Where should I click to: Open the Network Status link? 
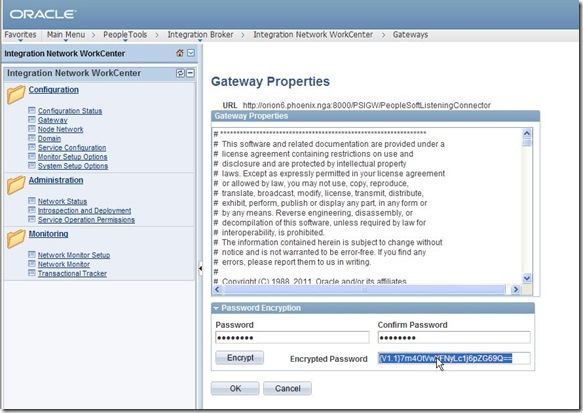[x=62, y=201]
